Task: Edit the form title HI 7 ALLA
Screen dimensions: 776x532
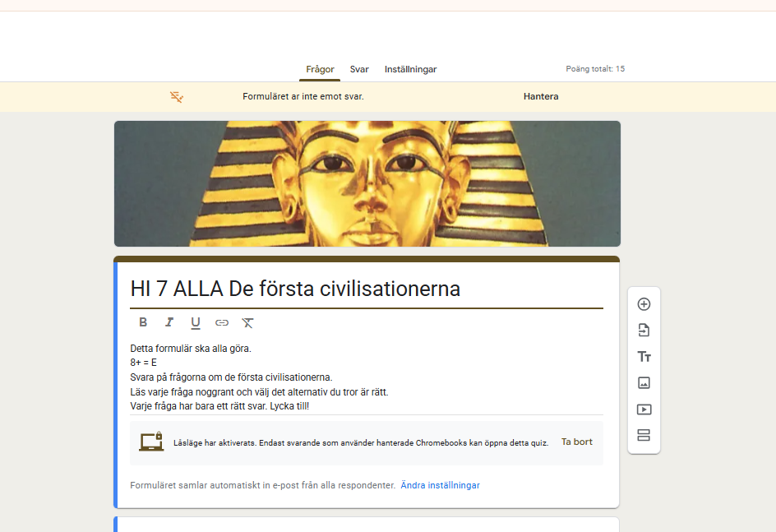Action: tap(295, 289)
